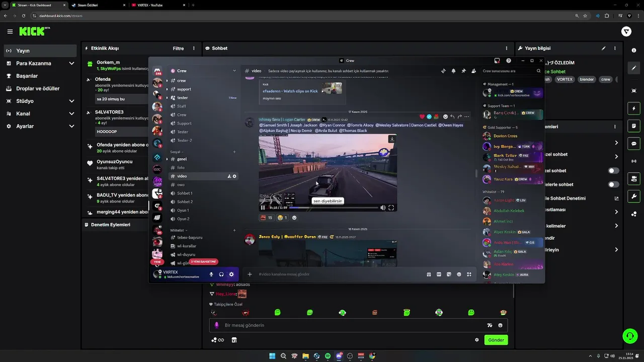This screenshot has height=362, width=644.
Task: Click plus attach button in Discord message bar
Action: 250,274
